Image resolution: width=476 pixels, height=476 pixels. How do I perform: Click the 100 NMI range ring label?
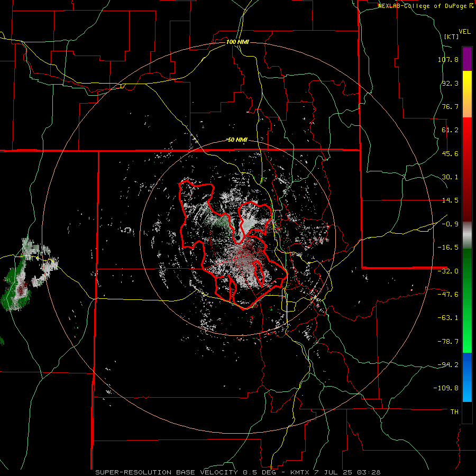tap(237, 42)
